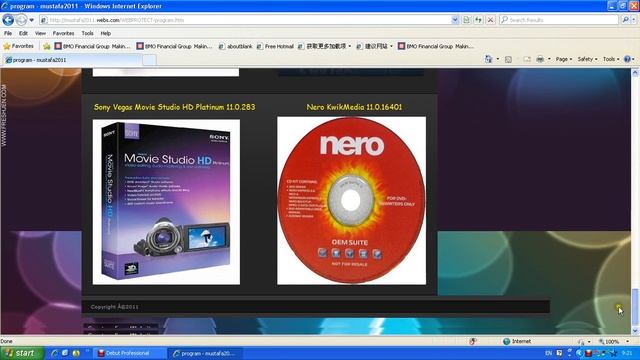Expand the 获取更多加载项 favorites dropdown

pyautogui.click(x=350, y=46)
